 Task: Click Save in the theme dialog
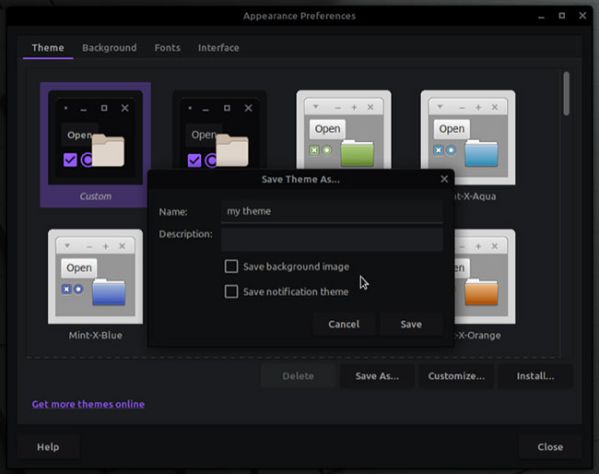pyautogui.click(x=411, y=324)
